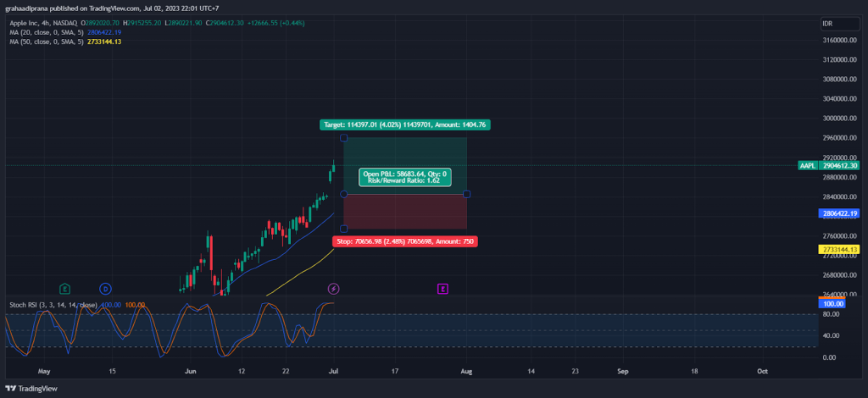Select the stop level handle of long position

pyautogui.click(x=344, y=229)
